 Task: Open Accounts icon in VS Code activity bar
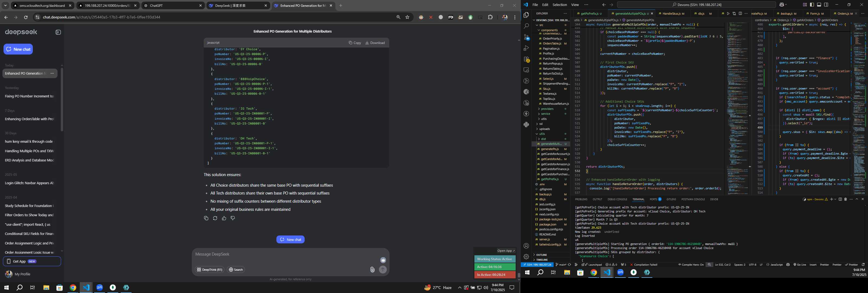[526, 246]
